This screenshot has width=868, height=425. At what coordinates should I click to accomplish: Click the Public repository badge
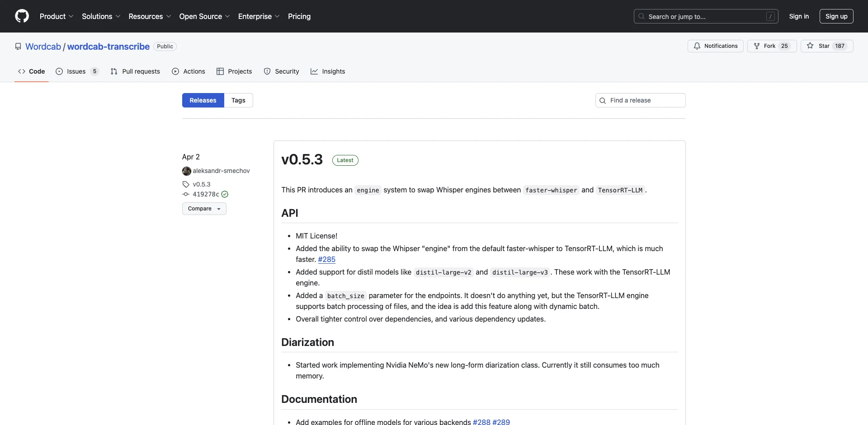[x=165, y=47]
